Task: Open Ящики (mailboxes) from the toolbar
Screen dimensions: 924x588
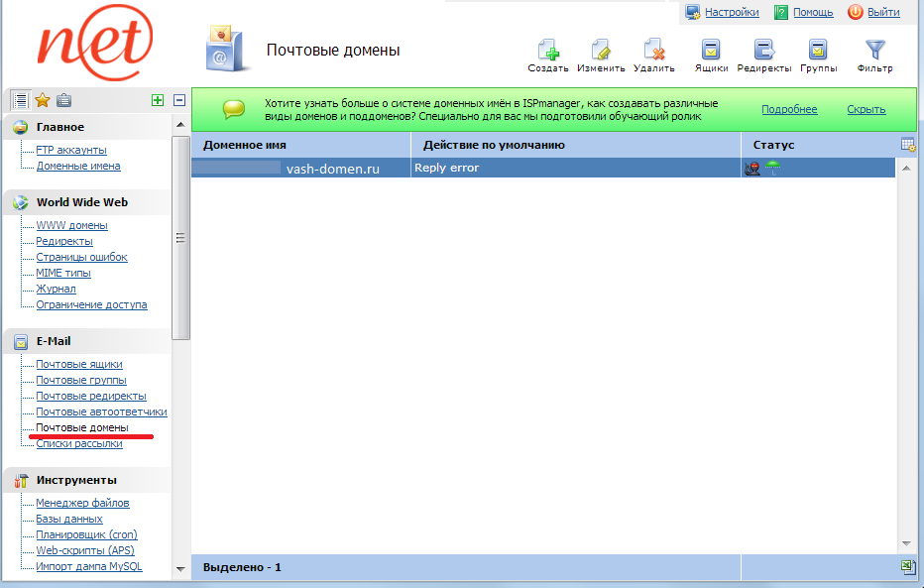Action: tap(711, 51)
